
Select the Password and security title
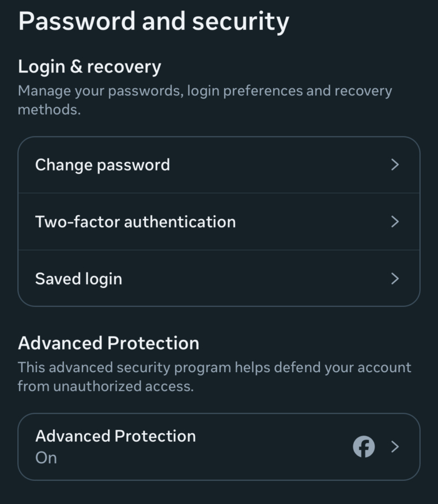[x=154, y=21]
